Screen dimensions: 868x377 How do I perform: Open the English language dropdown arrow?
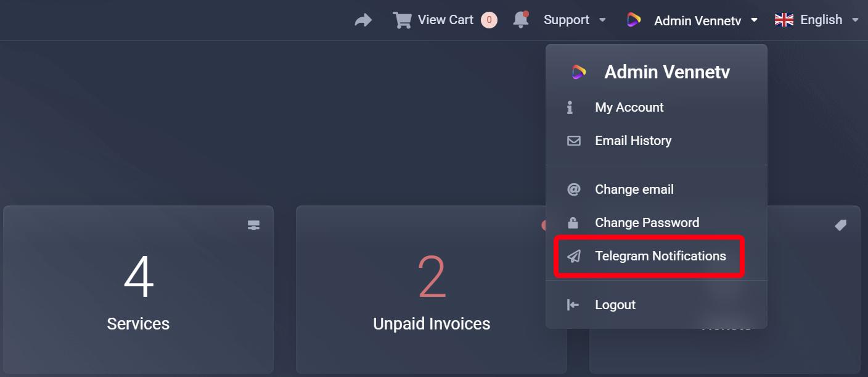point(855,20)
